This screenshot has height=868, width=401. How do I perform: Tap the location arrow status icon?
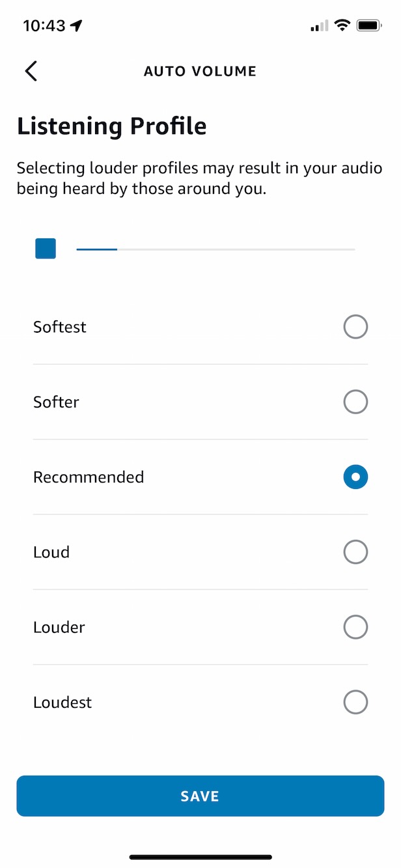[77, 26]
